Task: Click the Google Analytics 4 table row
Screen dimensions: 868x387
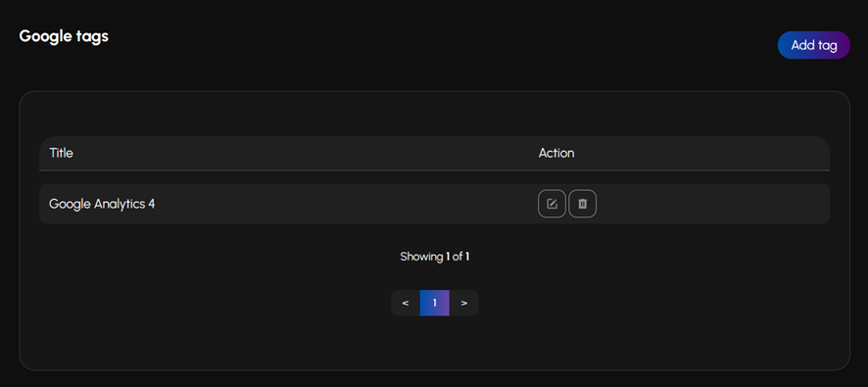Action: tap(435, 204)
